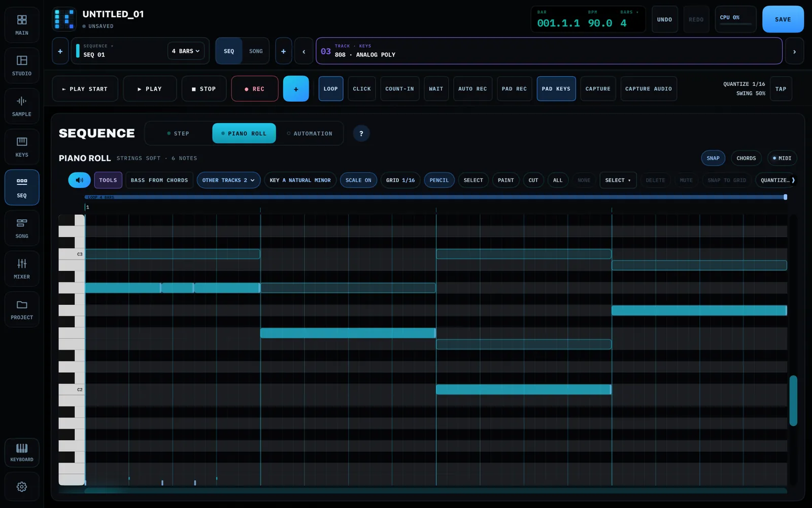This screenshot has height=508, width=812.
Task: Click the vertical piano roll scrollbar thumb
Action: tap(793, 401)
